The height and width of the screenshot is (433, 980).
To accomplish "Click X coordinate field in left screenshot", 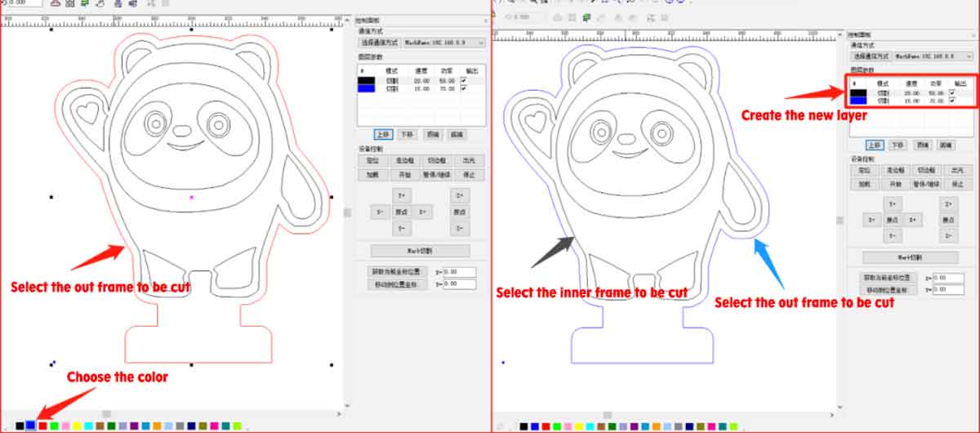I will pyautogui.click(x=459, y=272).
